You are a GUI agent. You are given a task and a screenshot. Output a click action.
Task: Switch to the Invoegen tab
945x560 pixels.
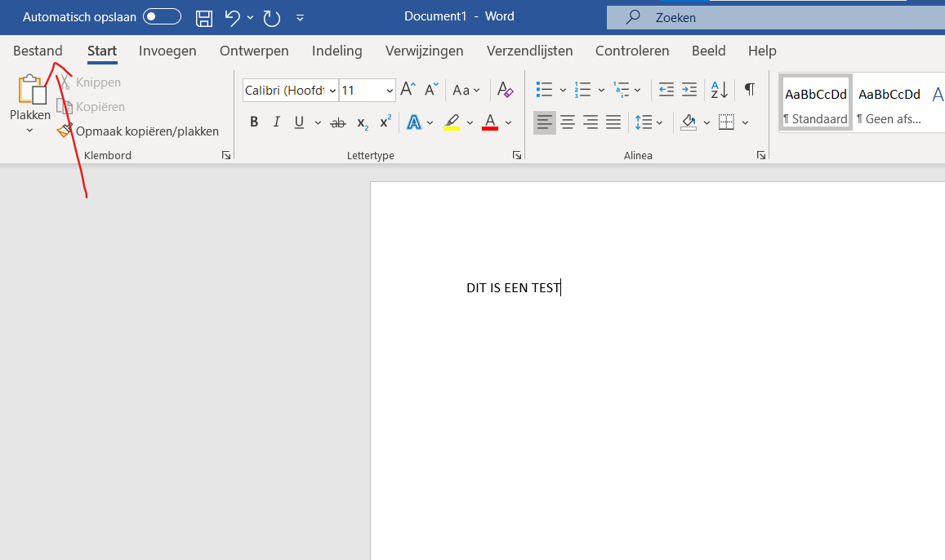coord(167,51)
